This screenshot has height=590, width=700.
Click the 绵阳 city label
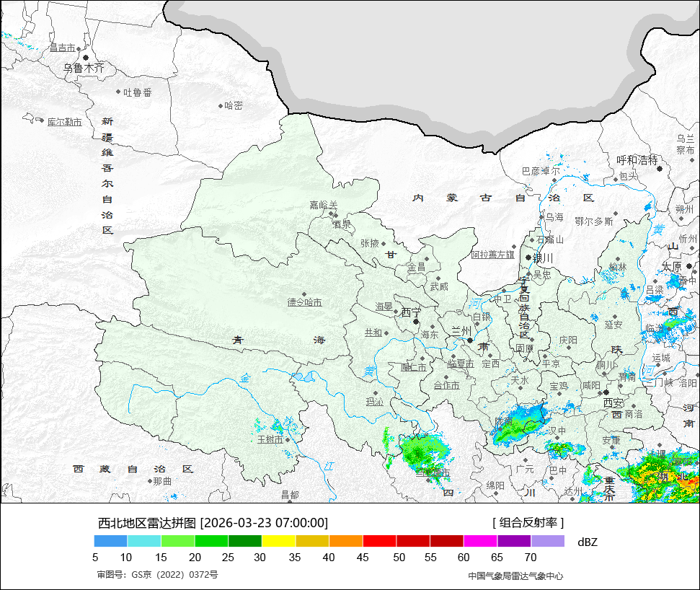(495, 485)
